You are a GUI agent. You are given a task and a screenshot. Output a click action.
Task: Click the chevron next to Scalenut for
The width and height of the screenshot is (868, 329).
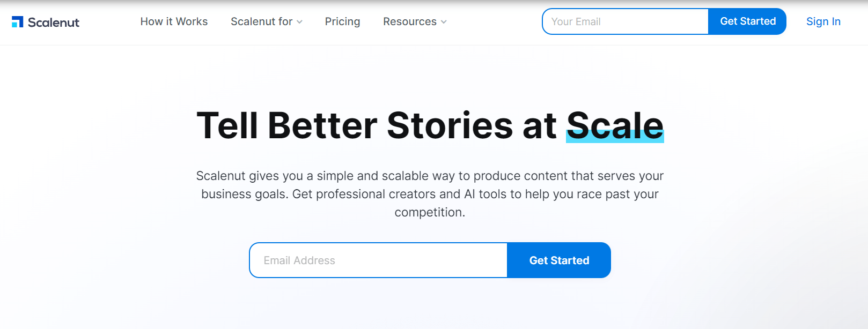point(299,22)
